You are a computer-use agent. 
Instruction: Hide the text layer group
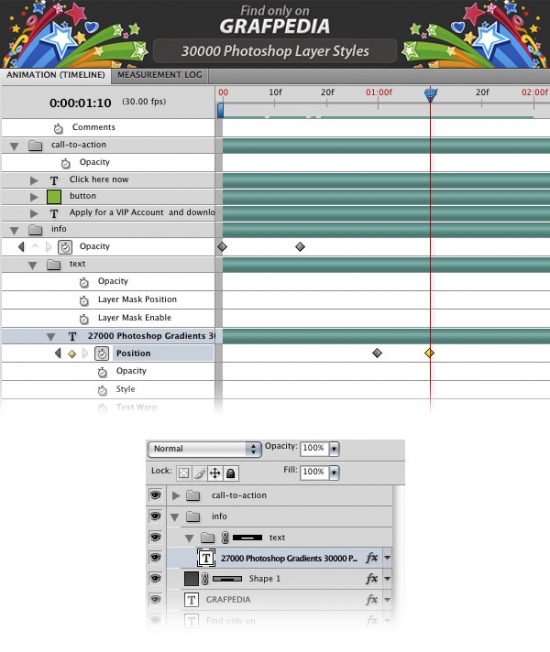pos(155,537)
